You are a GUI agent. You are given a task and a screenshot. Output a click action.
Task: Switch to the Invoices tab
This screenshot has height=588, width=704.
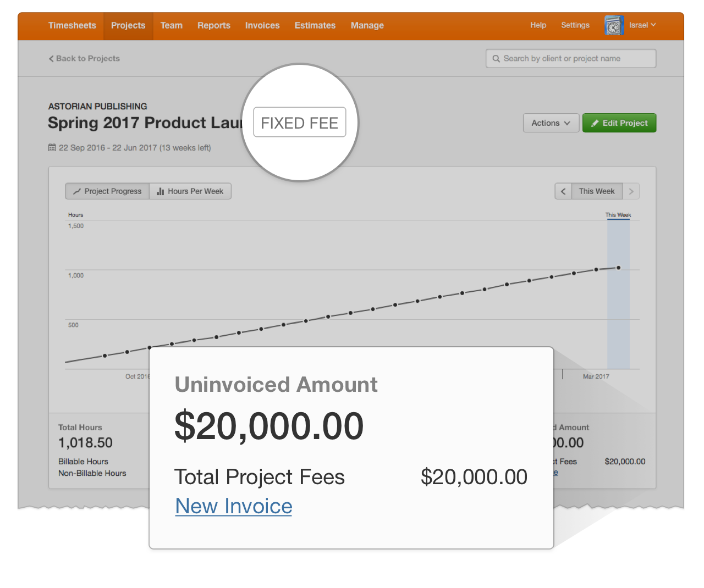262,25
